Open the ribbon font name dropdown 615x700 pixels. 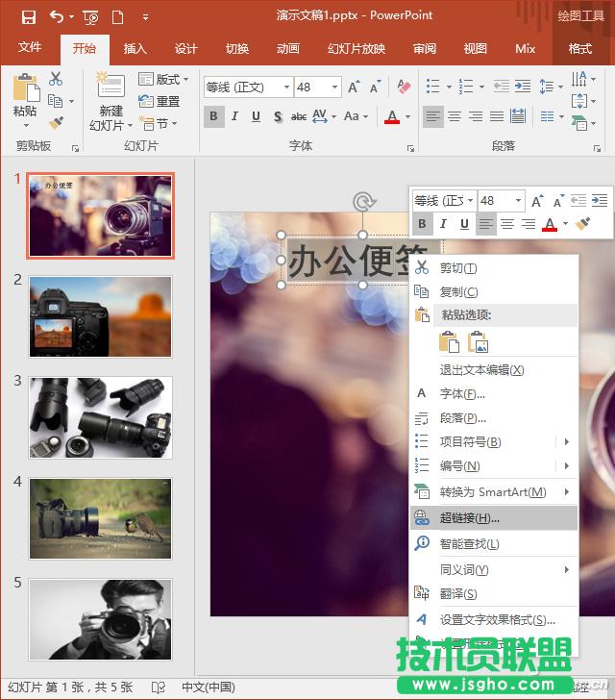(285, 87)
